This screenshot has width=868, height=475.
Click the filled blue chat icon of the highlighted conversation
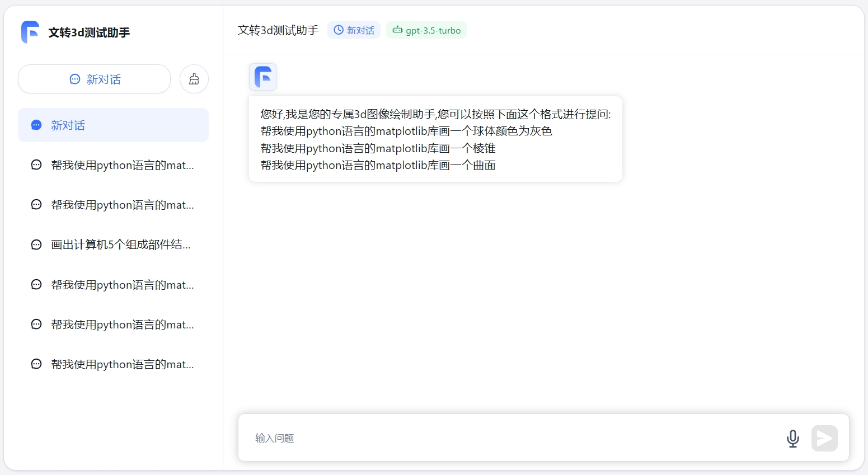pyautogui.click(x=36, y=125)
